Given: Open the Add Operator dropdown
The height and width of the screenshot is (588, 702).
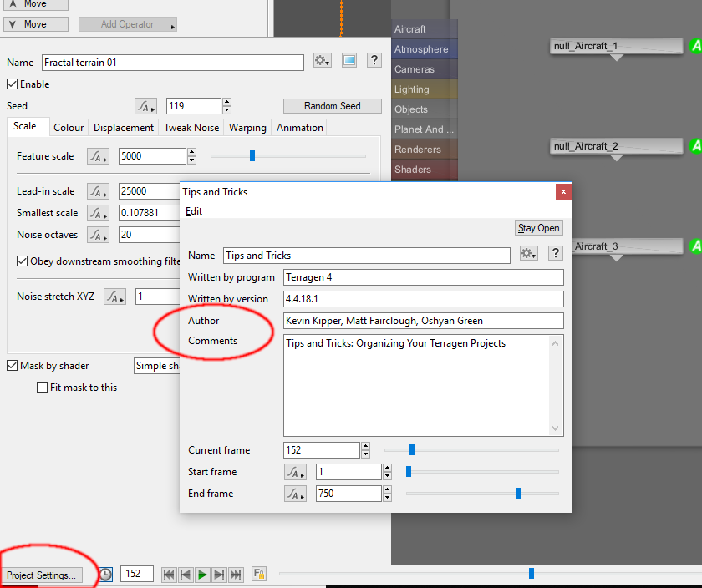Looking at the screenshot, I should [x=128, y=24].
